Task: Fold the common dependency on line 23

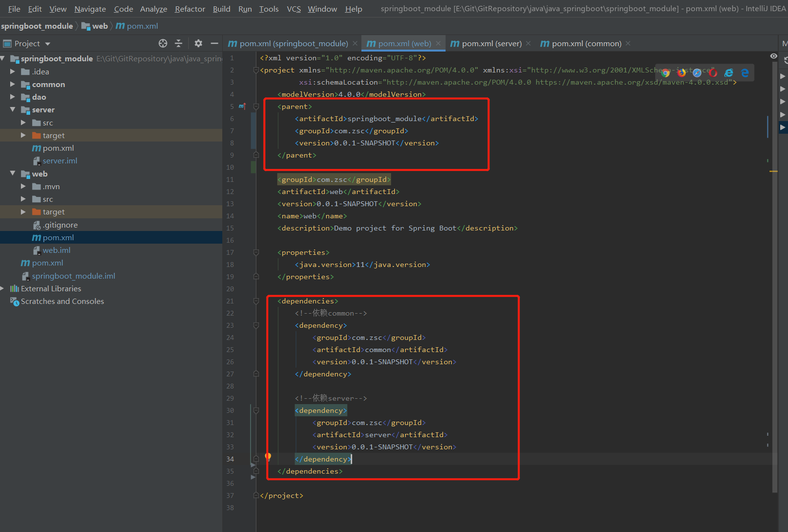Action: (x=256, y=325)
